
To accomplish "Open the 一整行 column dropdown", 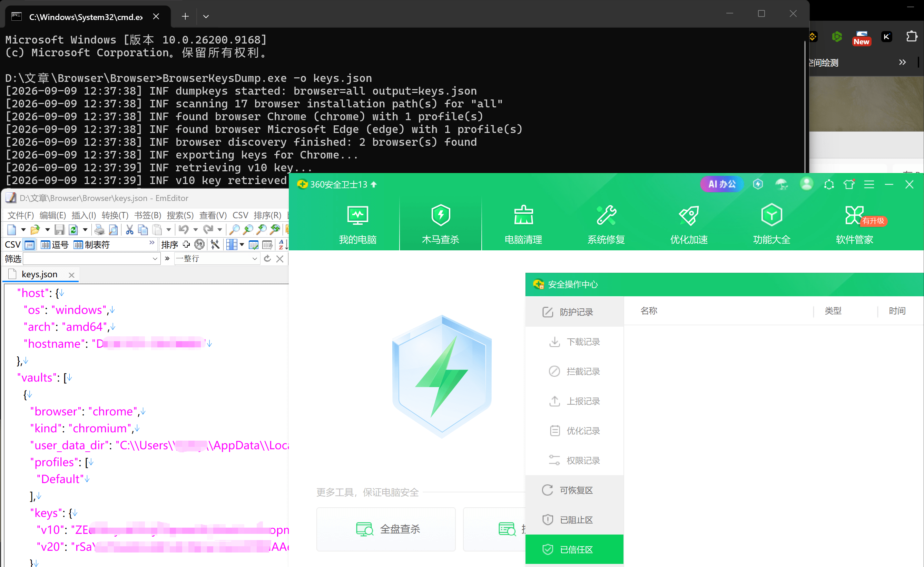I will 217,259.
